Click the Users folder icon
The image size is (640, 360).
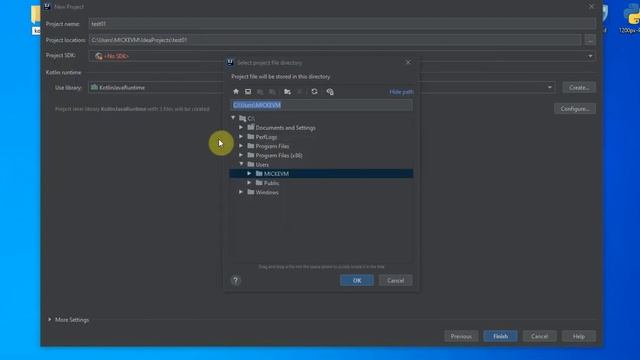(251, 164)
